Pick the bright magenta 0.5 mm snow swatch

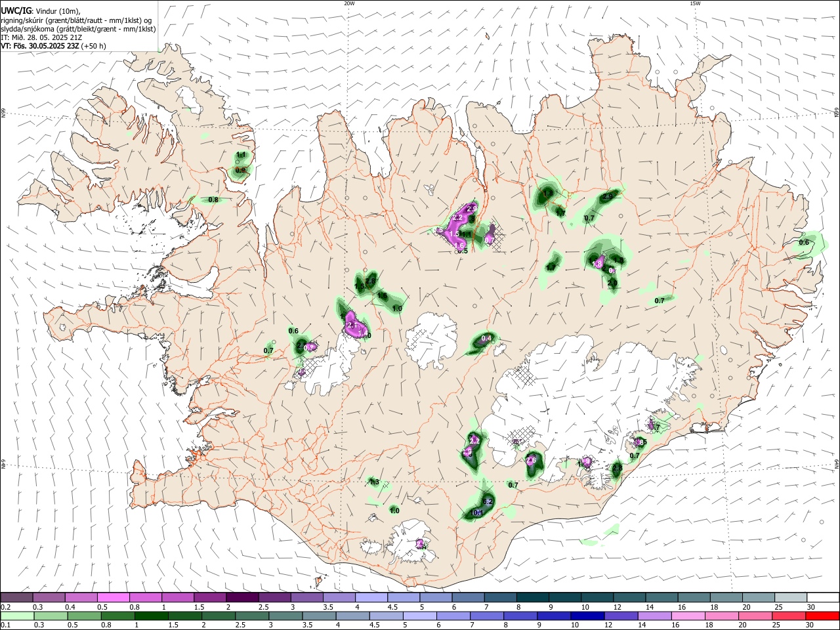(x=113, y=597)
